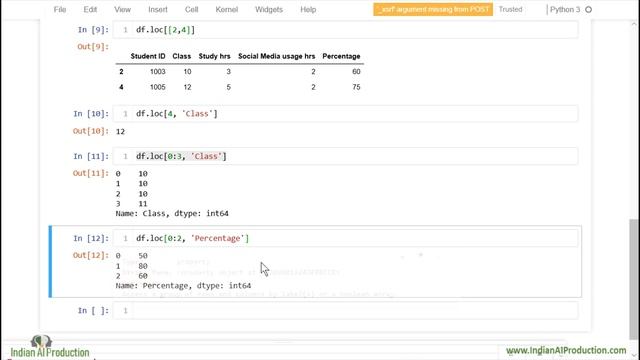The image size is (640, 360).
Task: Click code cell df.loc[0:2, 'Percentage']
Action: point(345,238)
